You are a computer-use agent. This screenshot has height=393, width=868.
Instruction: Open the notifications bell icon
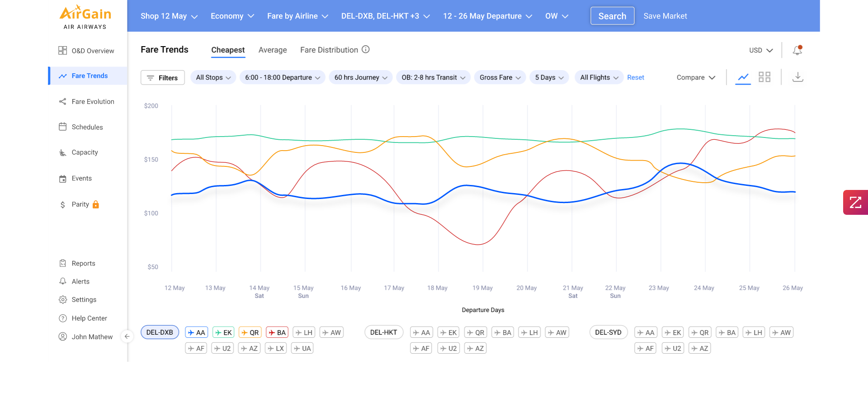797,50
